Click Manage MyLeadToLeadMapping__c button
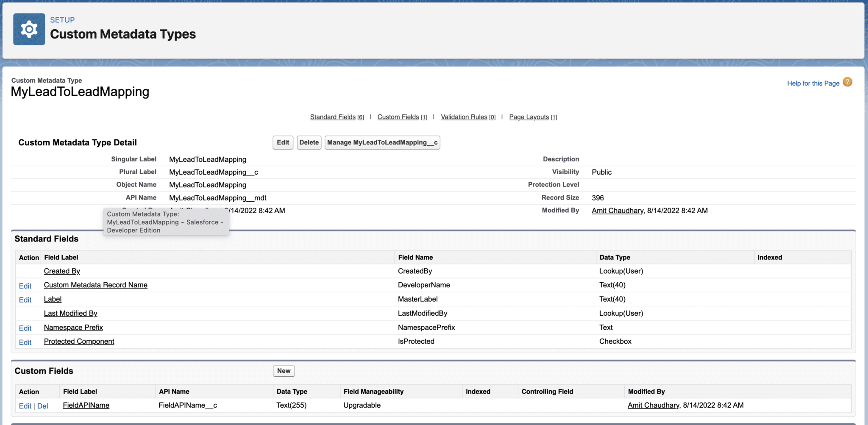868x425 pixels. click(382, 142)
